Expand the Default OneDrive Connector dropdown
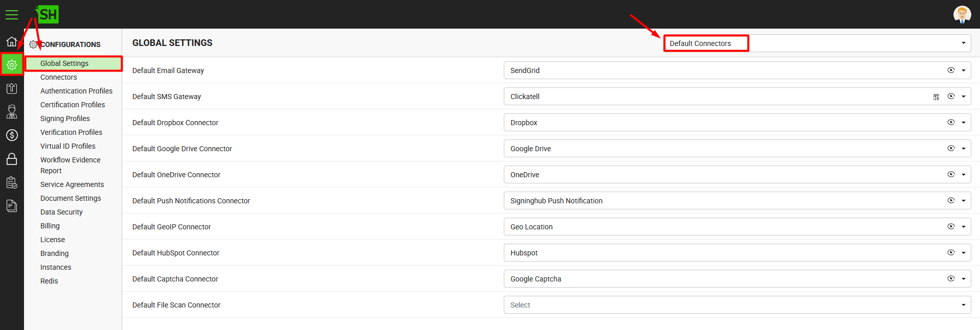This screenshot has height=330, width=980. [964, 175]
